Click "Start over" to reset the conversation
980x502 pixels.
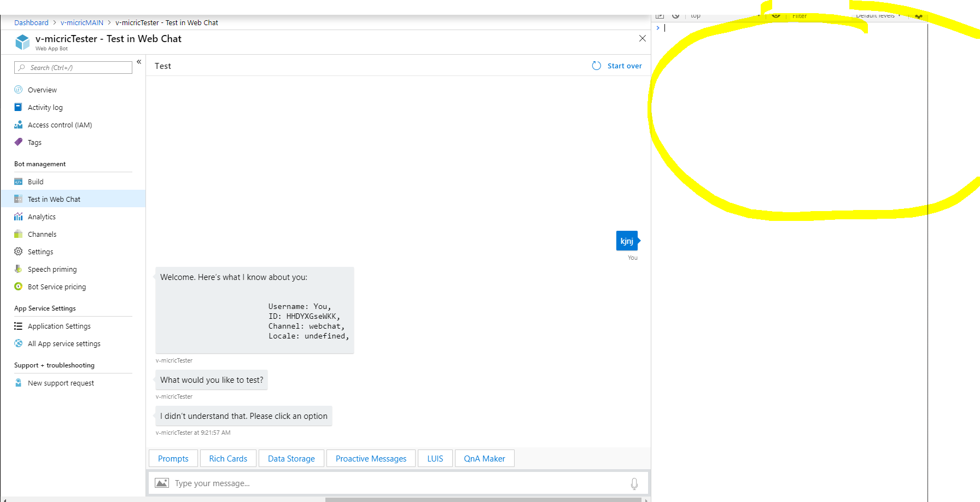[625, 66]
